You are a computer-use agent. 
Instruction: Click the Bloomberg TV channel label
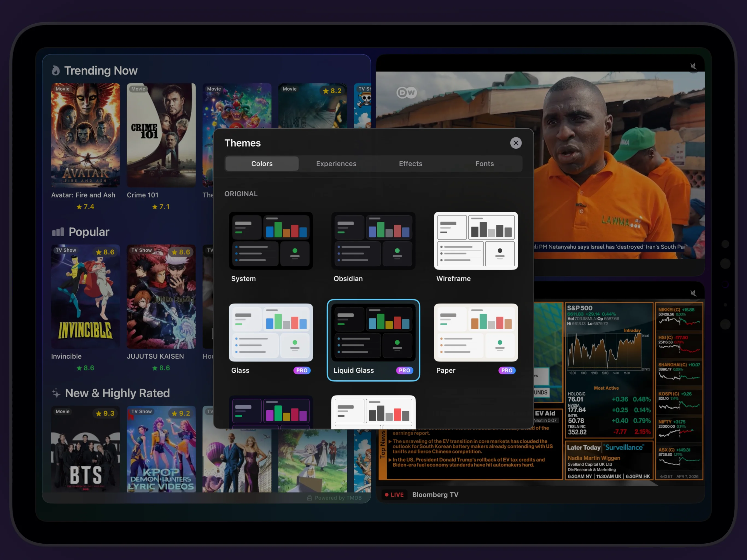pyautogui.click(x=435, y=494)
